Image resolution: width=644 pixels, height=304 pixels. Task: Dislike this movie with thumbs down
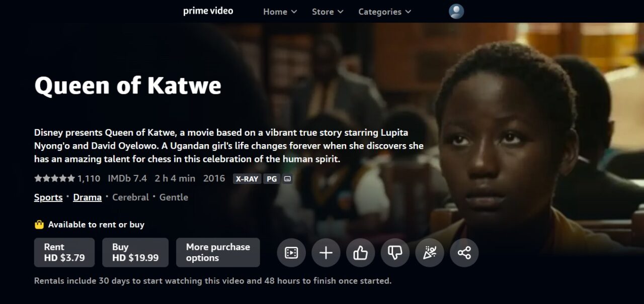395,253
